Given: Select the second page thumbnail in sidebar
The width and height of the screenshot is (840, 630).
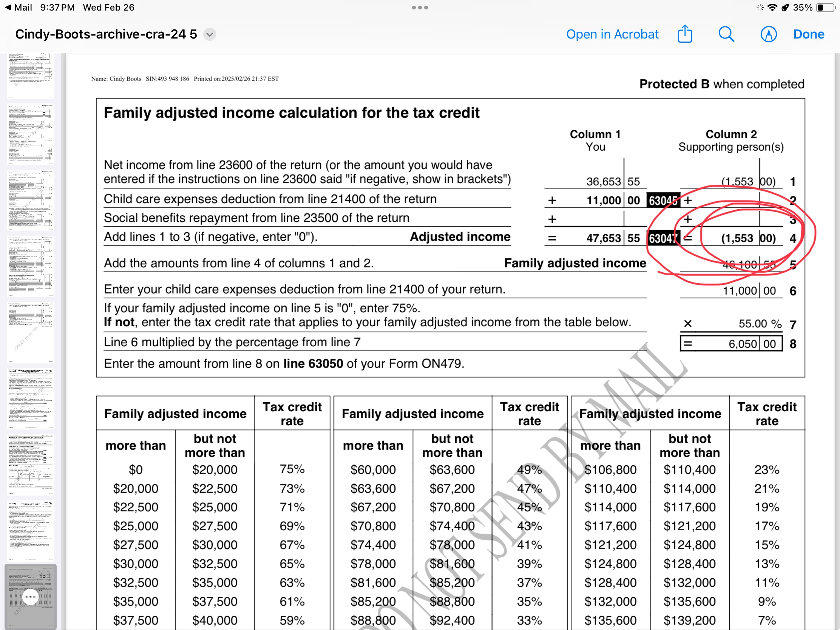Looking at the screenshot, I should (x=30, y=134).
